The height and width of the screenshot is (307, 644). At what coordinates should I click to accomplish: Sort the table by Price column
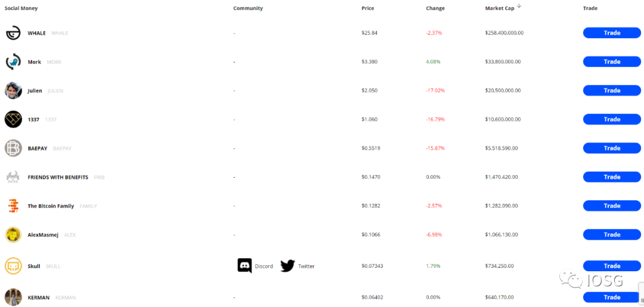(x=367, y=8)
